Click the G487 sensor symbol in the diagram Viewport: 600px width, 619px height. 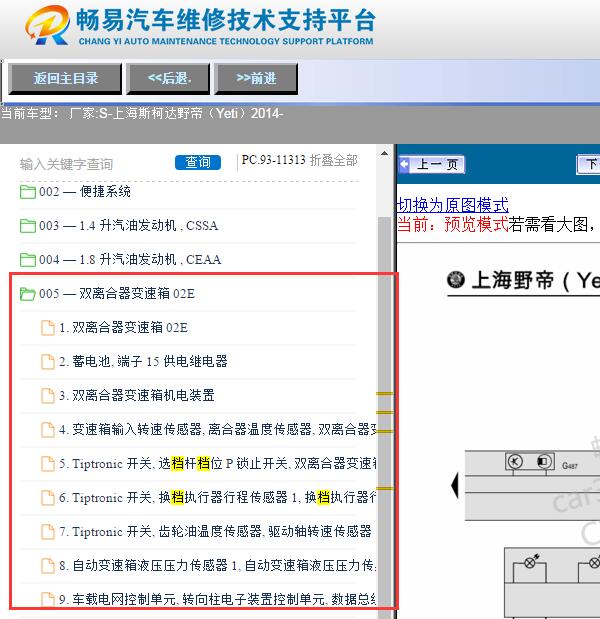click(x=530, y=461)
